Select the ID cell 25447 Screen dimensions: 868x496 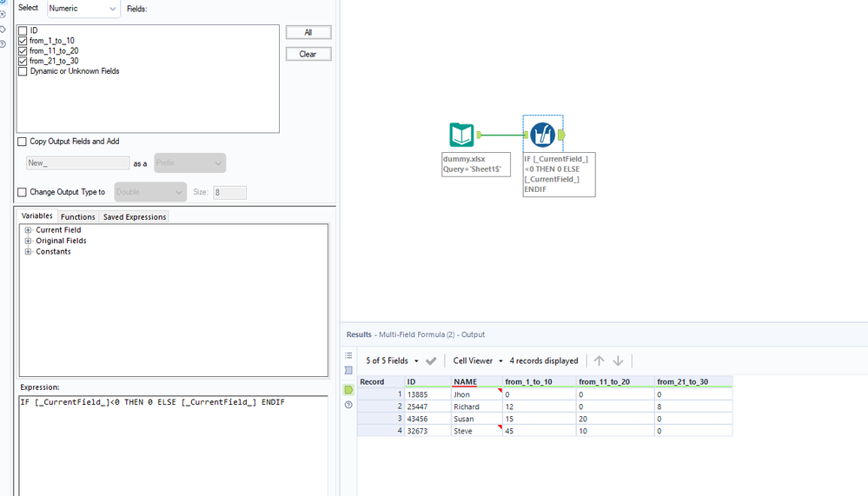[x=427, y=407]
